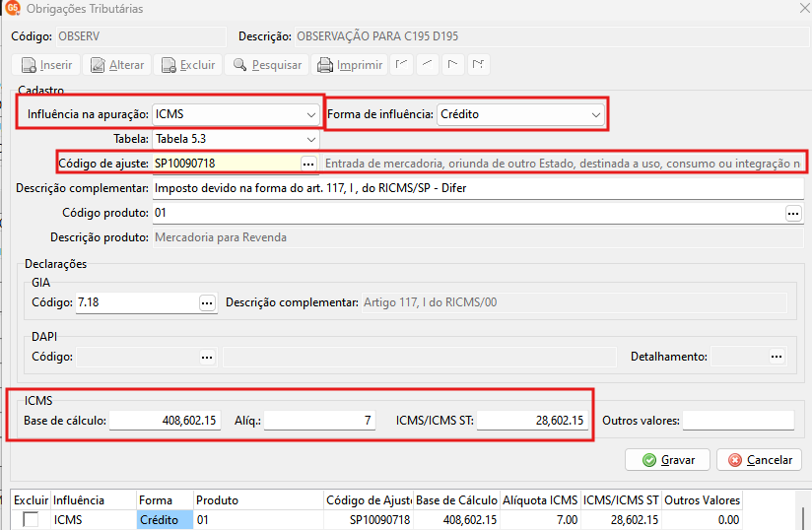Click the Inserir toolbar button
This screenshot has height=530, width=812.
tap(46, 65)
